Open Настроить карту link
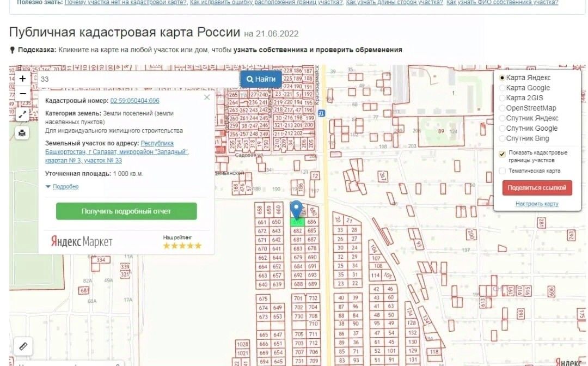 coord(537,204)
